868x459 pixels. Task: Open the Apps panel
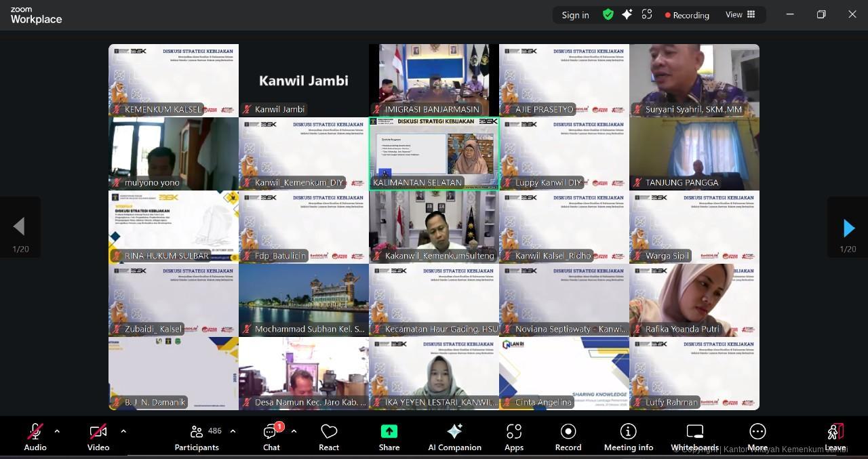(514, 437)
